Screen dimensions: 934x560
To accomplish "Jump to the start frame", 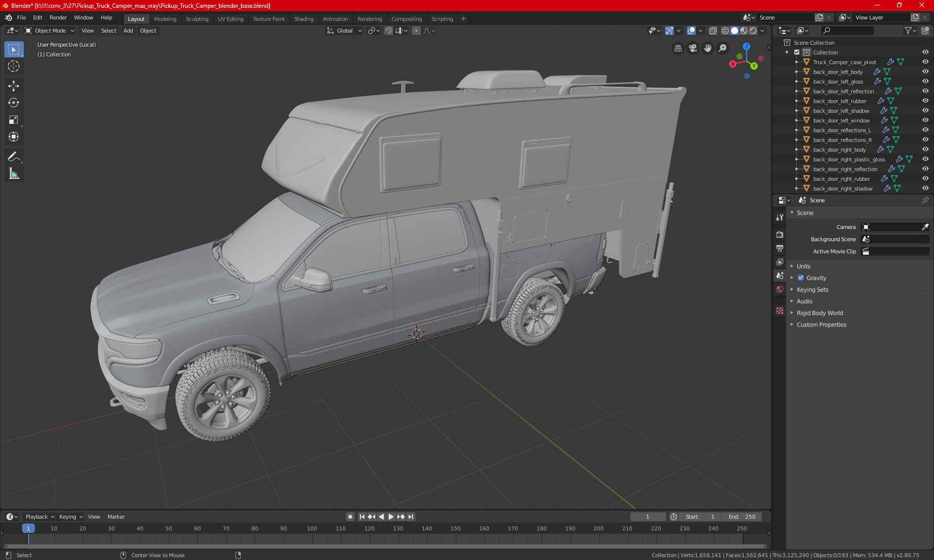I will (x=362, y=517).
